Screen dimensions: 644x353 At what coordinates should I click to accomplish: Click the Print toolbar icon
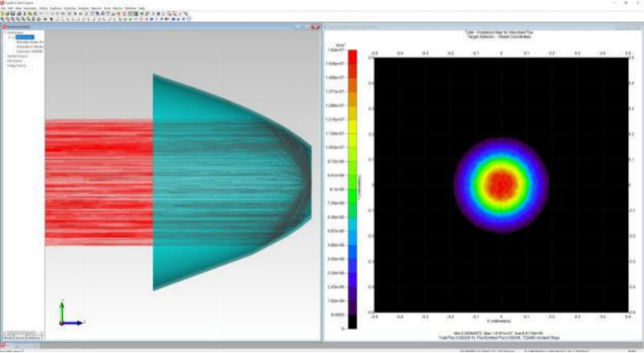pos(19,13)
